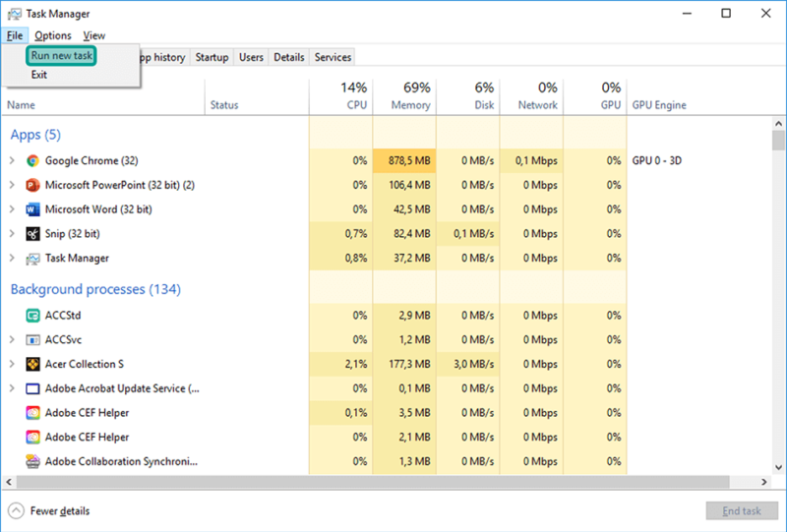The height and width of the screenshot is (532, 787).
Task: Switch to the Users tab
Action: pyautogui.click(x=251, y=57)
